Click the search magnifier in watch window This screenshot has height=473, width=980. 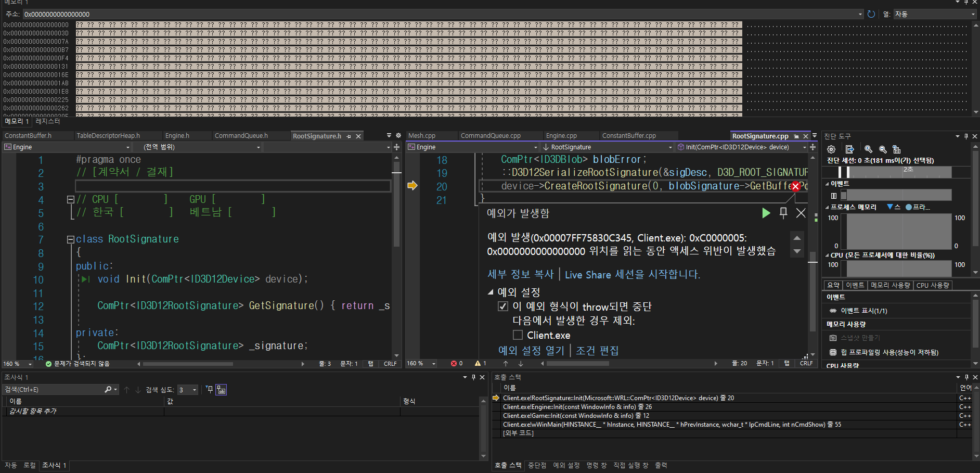[x=108, y=389]
